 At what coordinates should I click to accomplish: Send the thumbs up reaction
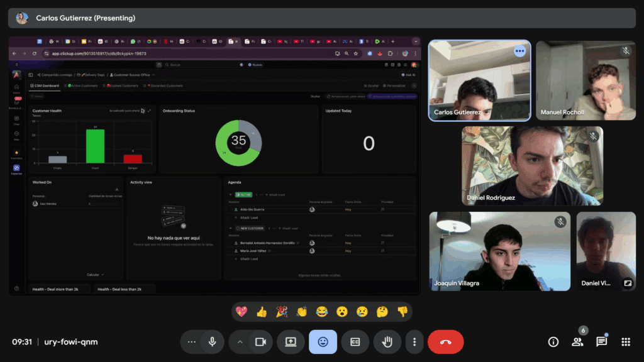coord(262,312)
